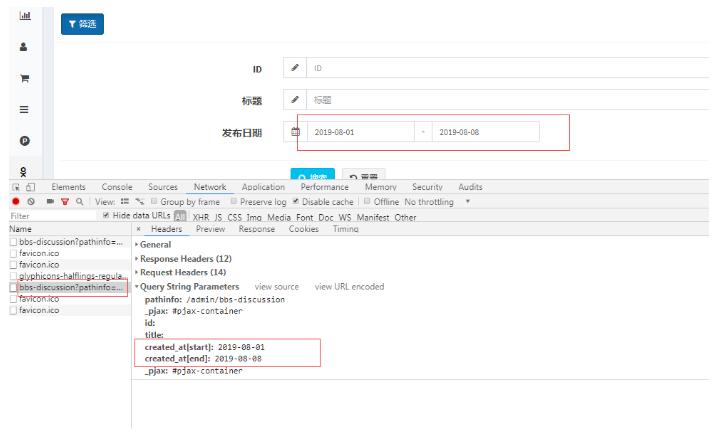Open the Cookies details tab
Screen dimensions: 720x437
click(x=304, y=229)
